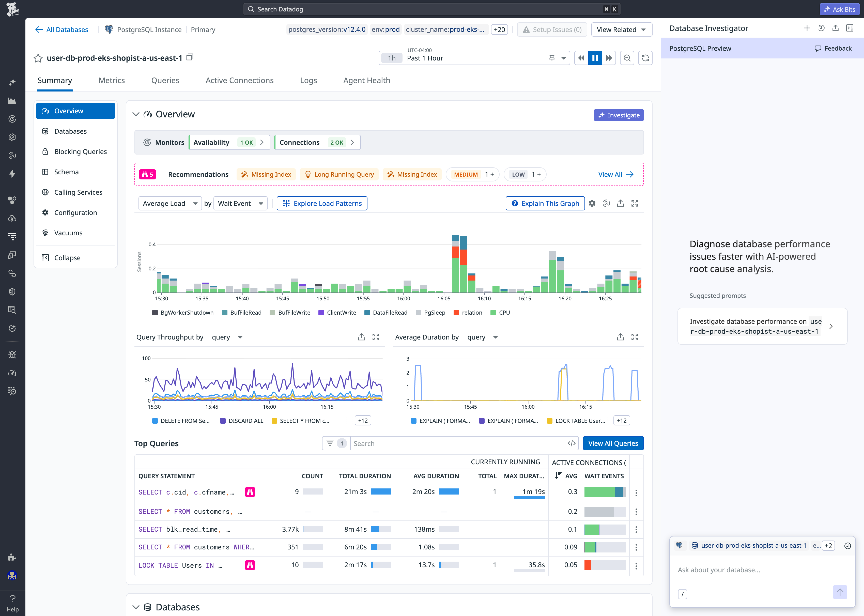Change Query Throughput grouping by query dropdown
Image resolution: width=864 pixels, height=616 pixels.
pos(227,337)
